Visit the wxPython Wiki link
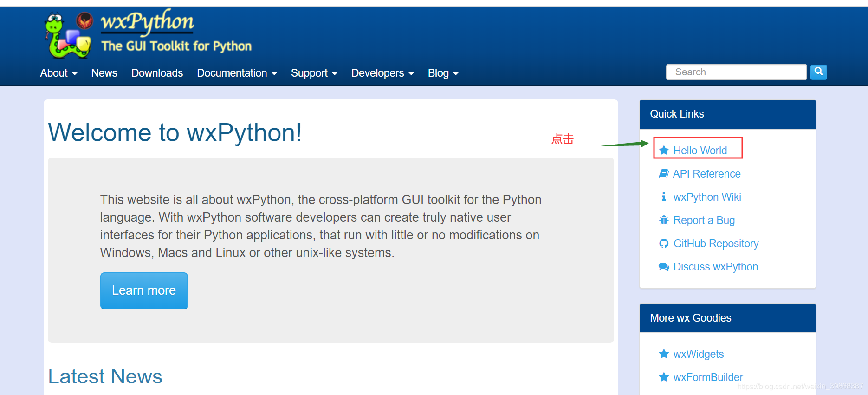868x395 pixels. (x=707, y=197)
